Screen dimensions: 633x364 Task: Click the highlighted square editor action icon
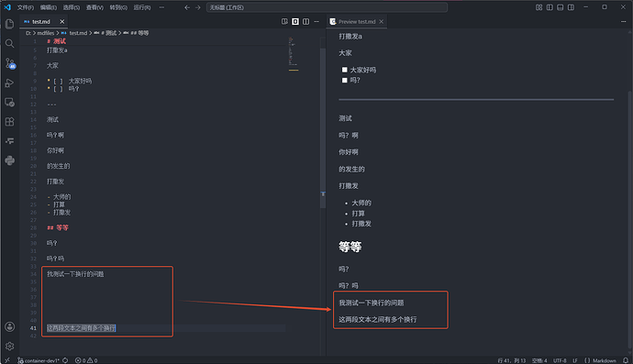[295, 21]
